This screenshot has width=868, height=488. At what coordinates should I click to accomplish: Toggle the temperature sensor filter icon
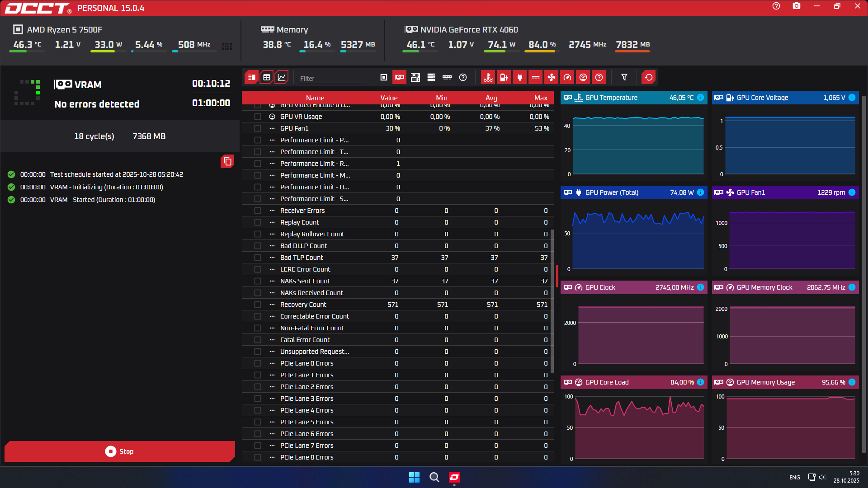point(488,77)
